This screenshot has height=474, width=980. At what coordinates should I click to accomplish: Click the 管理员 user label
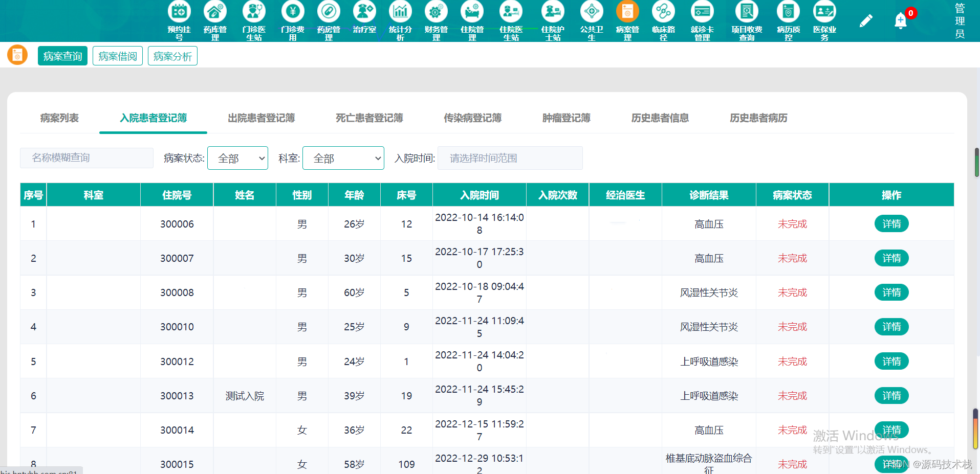coord(960,21)
